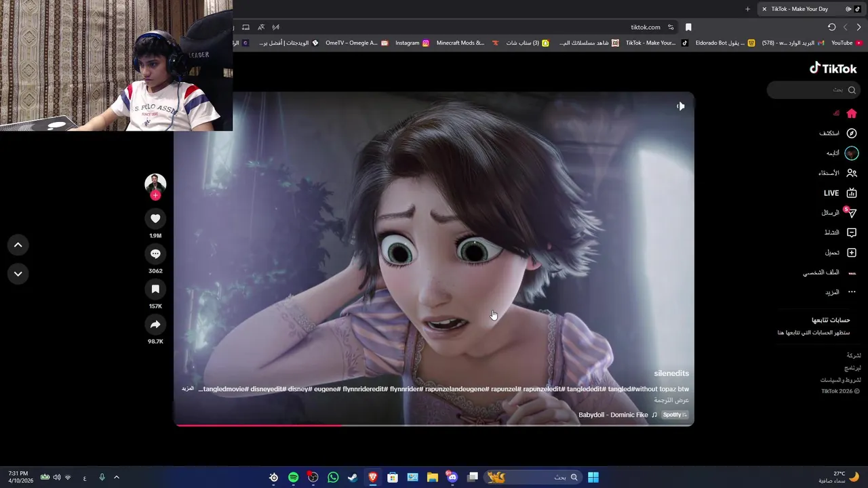Expand the caption with المزيد
Image resolution: width=868 pixels, height=488 pixels.
[188, 389]
